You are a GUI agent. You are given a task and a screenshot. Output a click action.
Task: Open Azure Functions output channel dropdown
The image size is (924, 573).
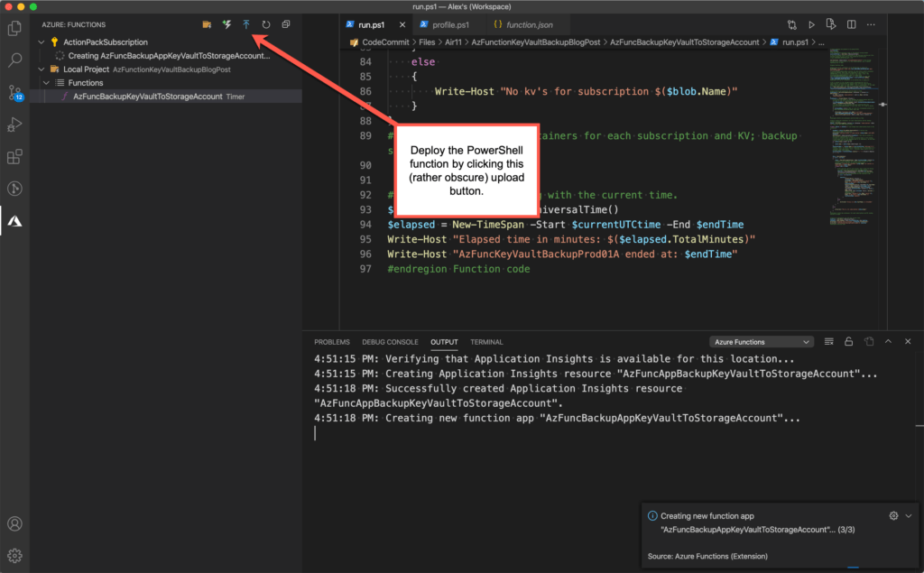[x=762, y=342]
